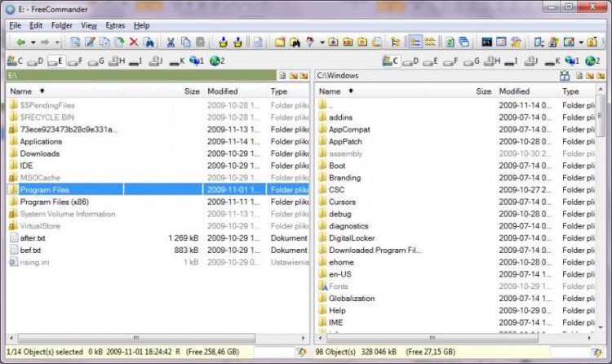Go forward with the grey arrow

pos(45,42)
